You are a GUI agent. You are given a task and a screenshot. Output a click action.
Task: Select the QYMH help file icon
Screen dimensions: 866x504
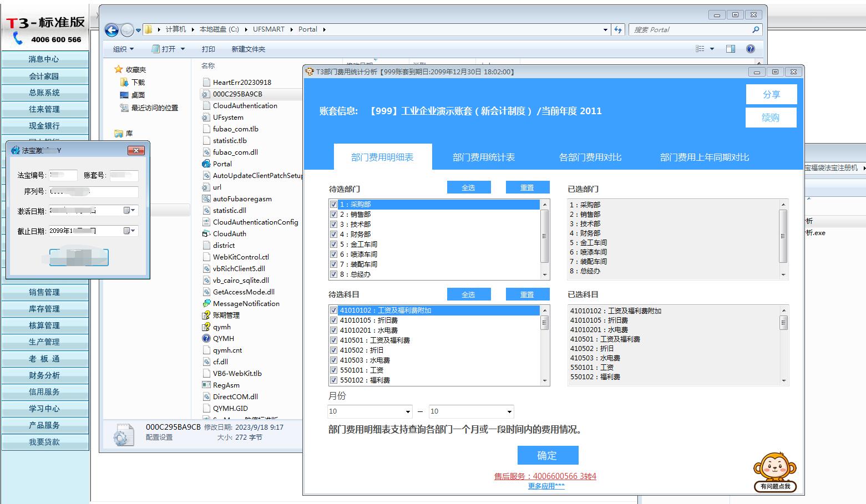coord(206,338)
